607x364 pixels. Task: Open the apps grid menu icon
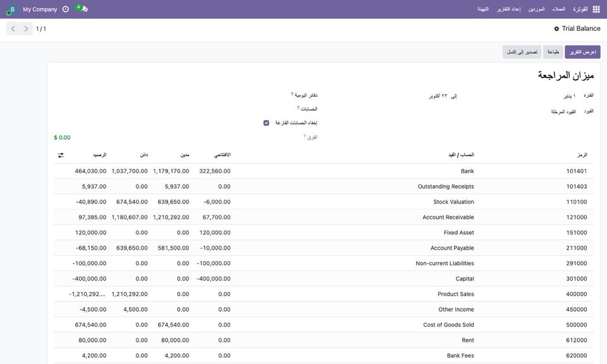click(x=596, y=9)
